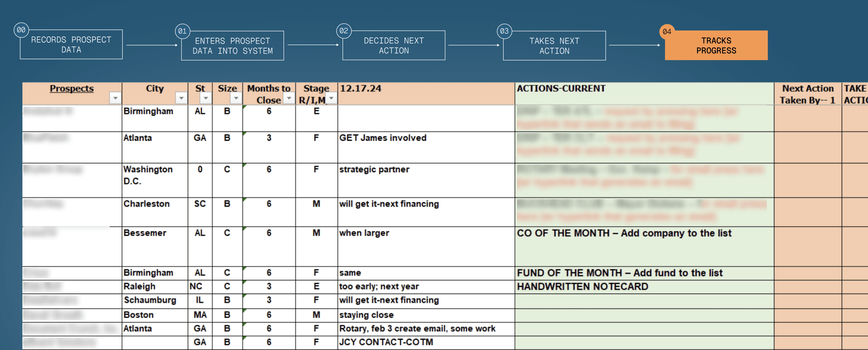Click the orange 04 step circle
This screenshot has width=868, height=350.
[667, 31]
